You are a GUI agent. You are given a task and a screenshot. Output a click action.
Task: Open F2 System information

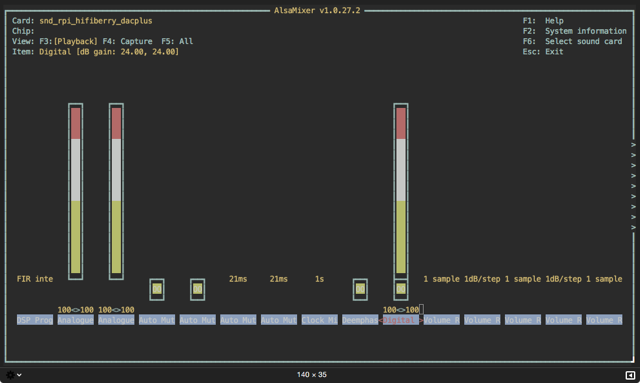574,31
